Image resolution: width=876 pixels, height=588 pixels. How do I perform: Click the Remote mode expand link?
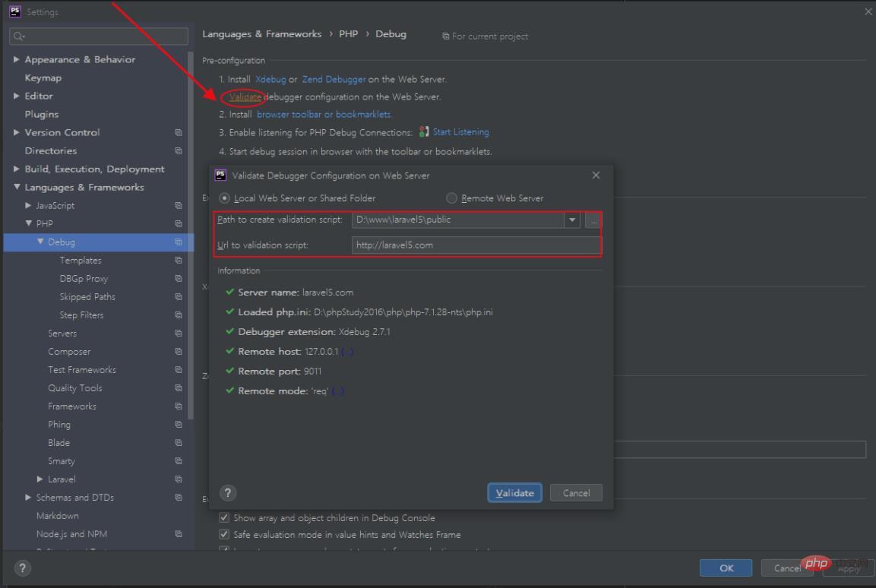pos(337,391)
